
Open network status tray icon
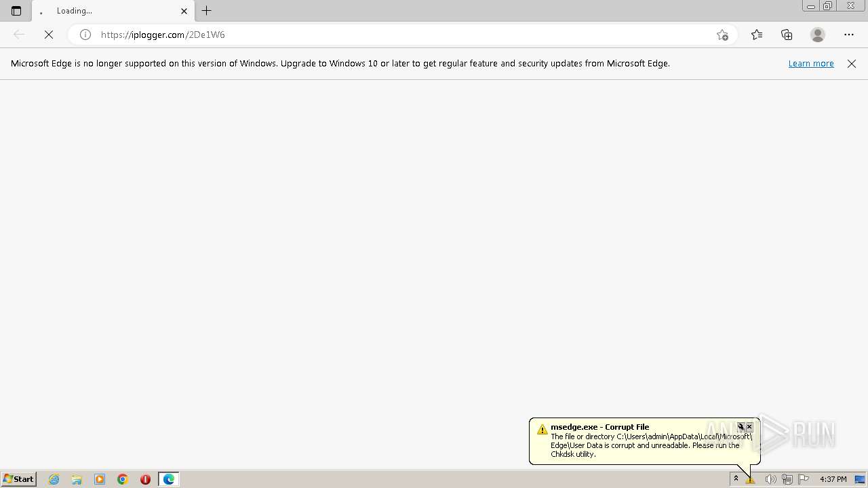point(787,479)
